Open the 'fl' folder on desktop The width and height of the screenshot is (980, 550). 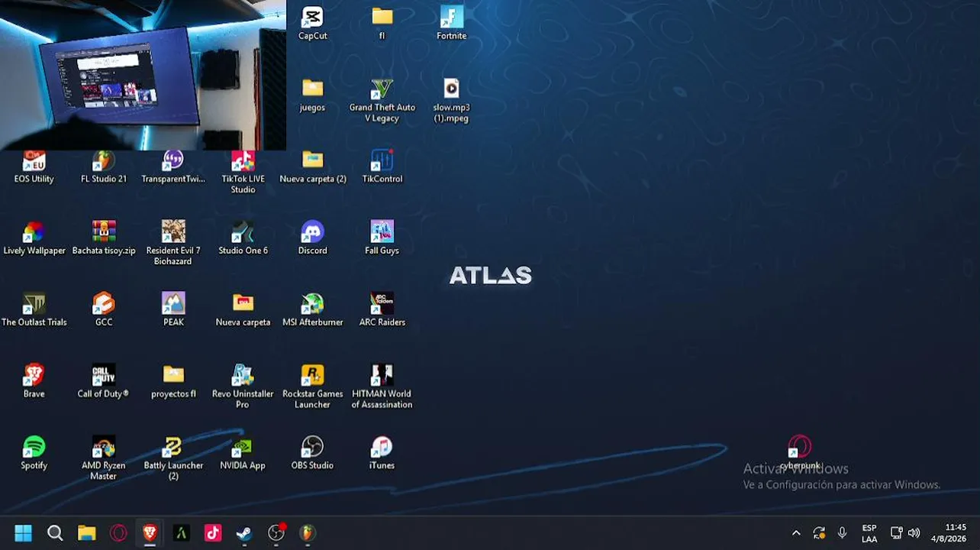click(382, 23)
